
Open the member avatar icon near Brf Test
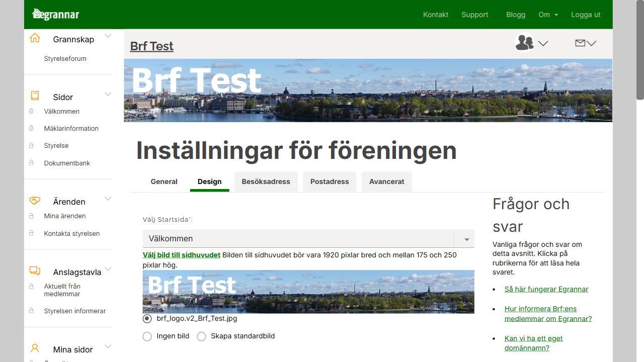524,43
